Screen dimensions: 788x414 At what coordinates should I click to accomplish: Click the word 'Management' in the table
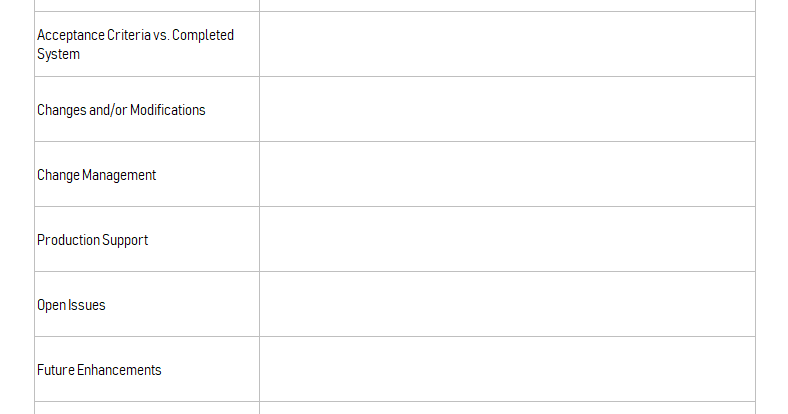pyautogui.click(x=119, y=175)
